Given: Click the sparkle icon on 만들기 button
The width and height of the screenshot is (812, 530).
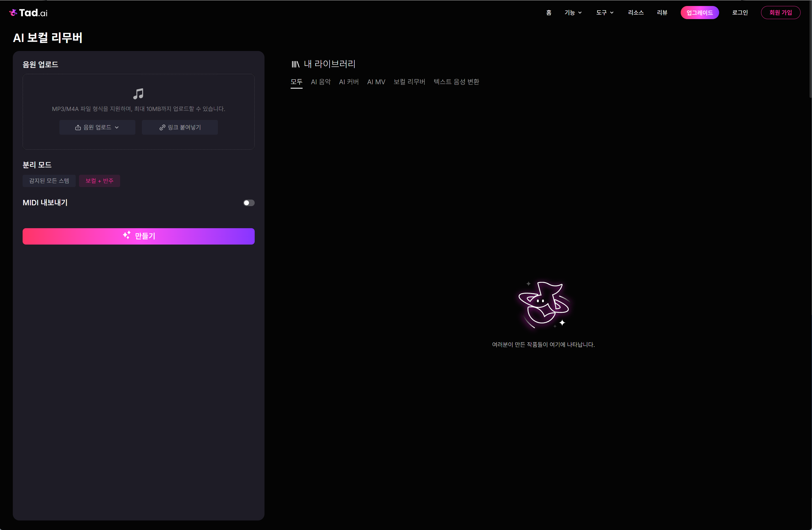Looking at the screenshot, I should [x=127, y=235].
